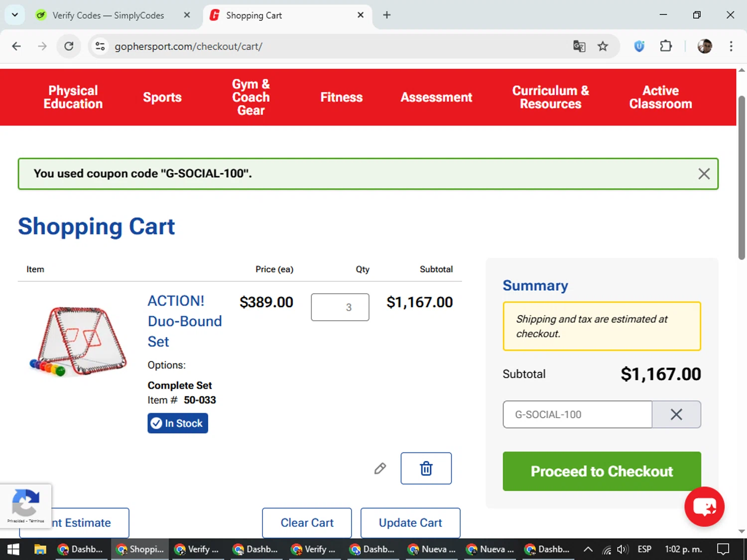Viewport: 747px width, 560px height.
Task: Open the volume control icon
Action: [622, 549]
